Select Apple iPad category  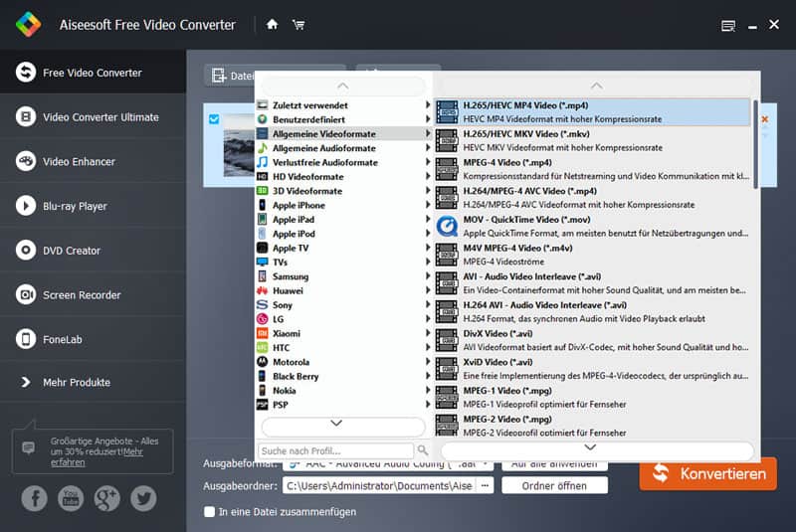point(343,219)
